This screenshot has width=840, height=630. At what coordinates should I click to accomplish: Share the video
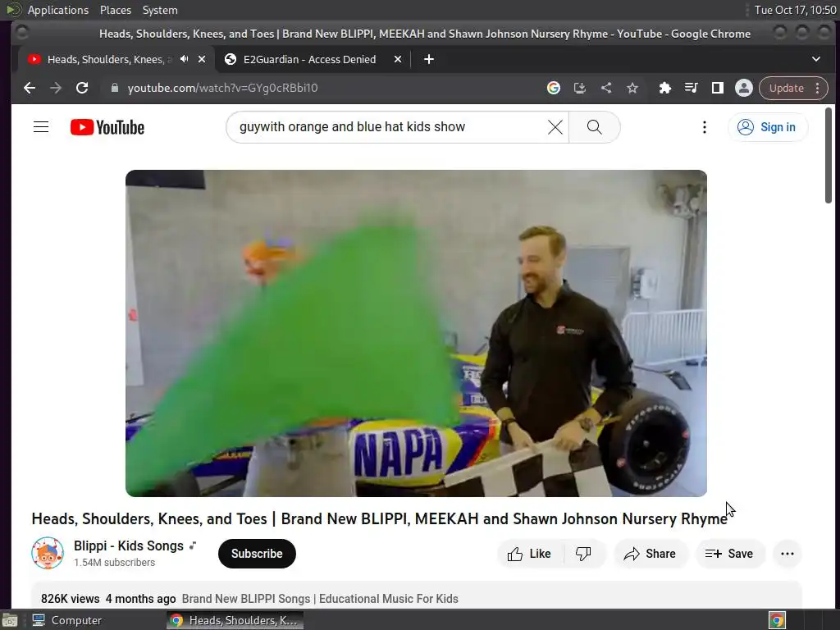[651, 554]
